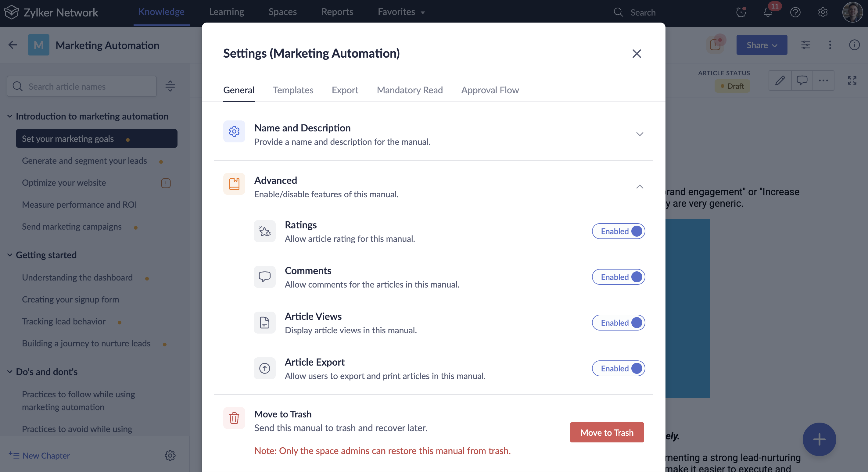Collapse the Advanced section chevron

click(x=640, y=187)
